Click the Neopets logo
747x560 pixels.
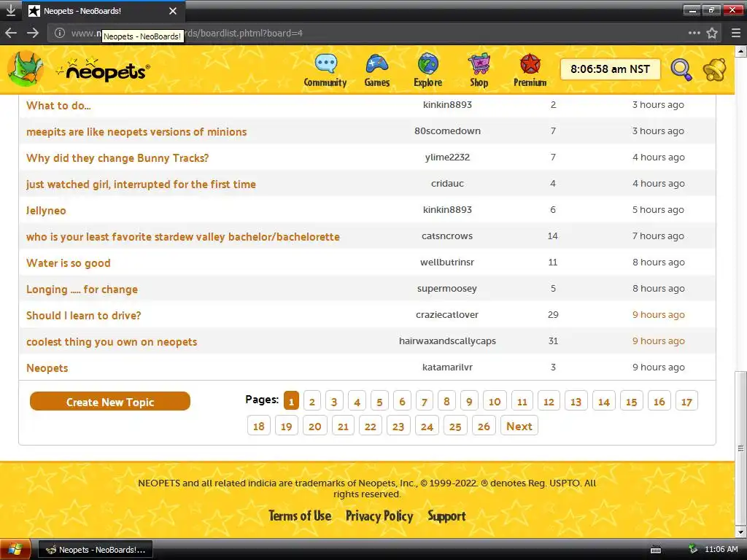(x=103, y=70)
